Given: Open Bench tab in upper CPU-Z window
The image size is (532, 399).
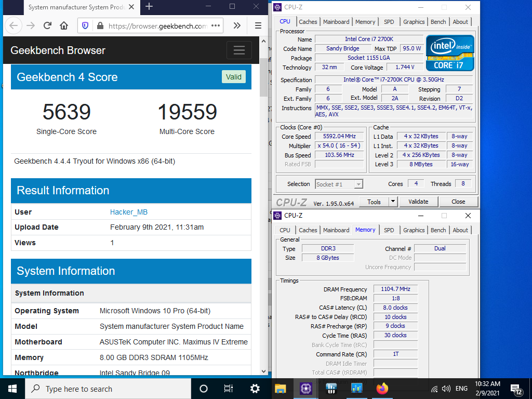Looking at the screenshot, I should [x=438, y=22].
